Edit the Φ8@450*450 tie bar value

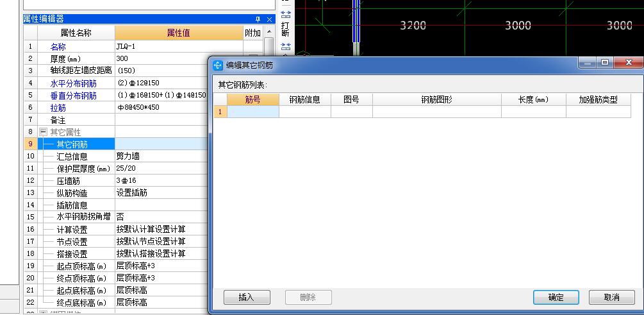point(162,107)
